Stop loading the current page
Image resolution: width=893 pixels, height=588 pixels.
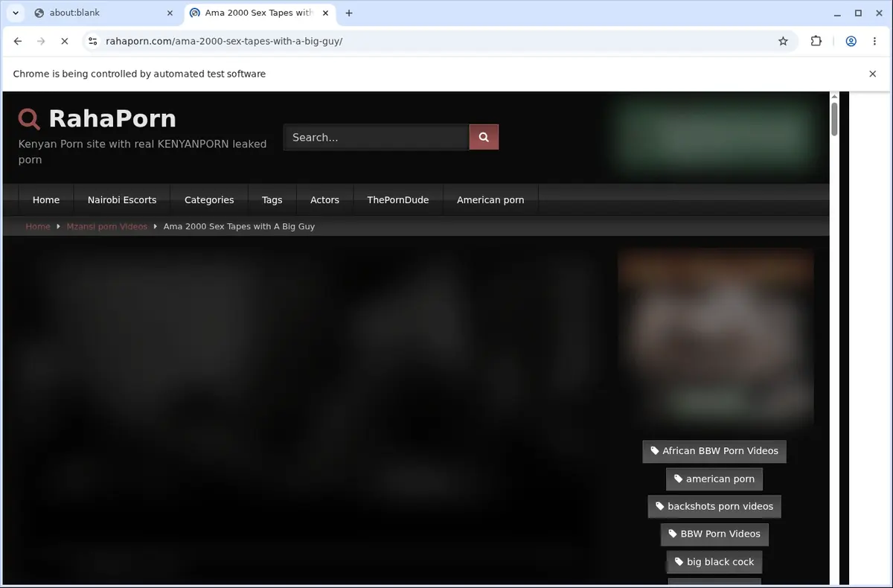[64, 42]
